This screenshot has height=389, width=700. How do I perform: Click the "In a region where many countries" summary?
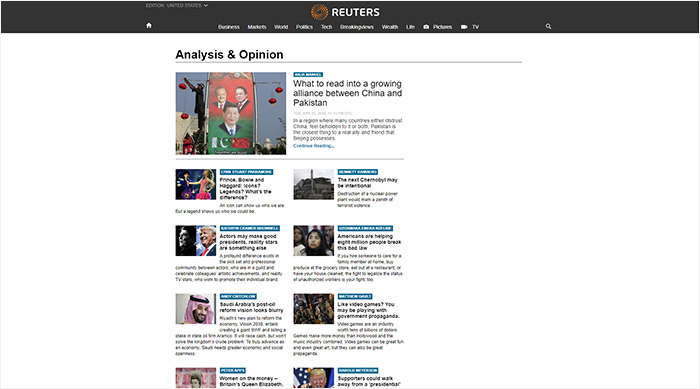point(347,130)
